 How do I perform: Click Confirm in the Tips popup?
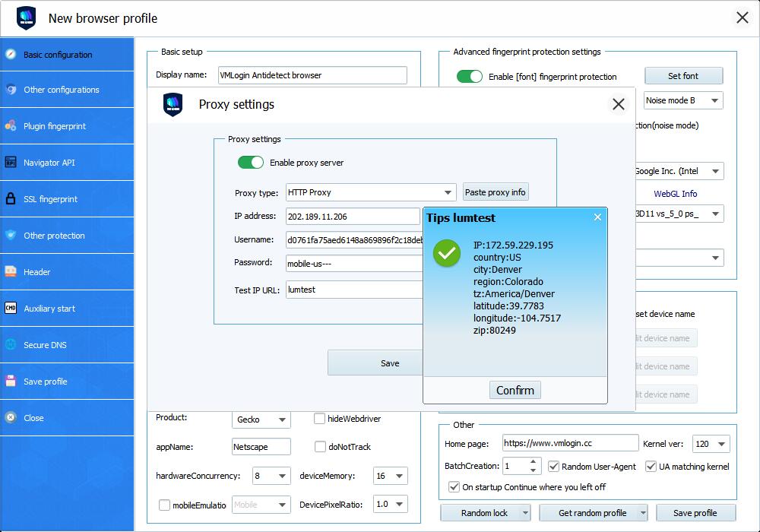click(x=515, y=390)
